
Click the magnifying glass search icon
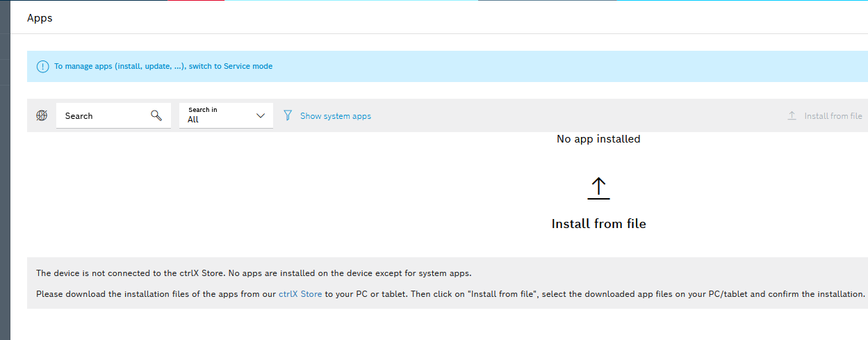pos(156,115)
